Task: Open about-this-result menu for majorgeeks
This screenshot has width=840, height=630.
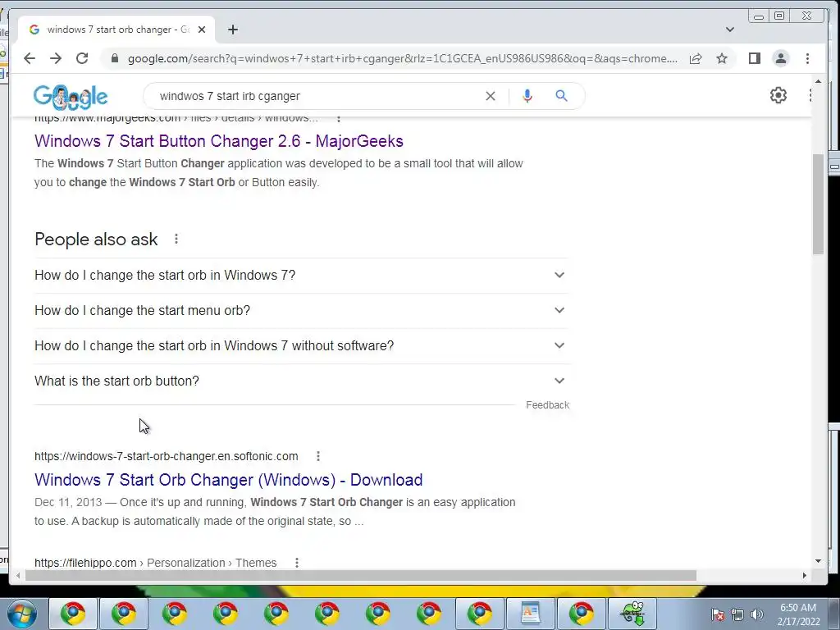Action: point(339,118)
